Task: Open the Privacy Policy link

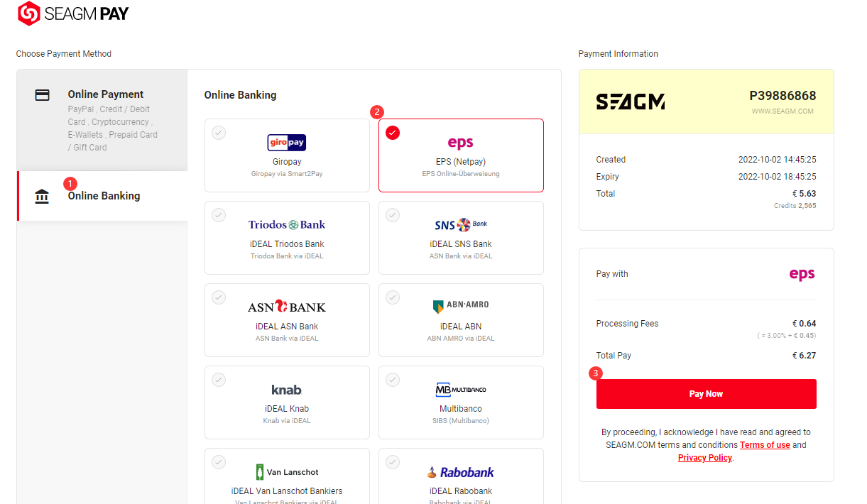Action: (x=704, y=458)
